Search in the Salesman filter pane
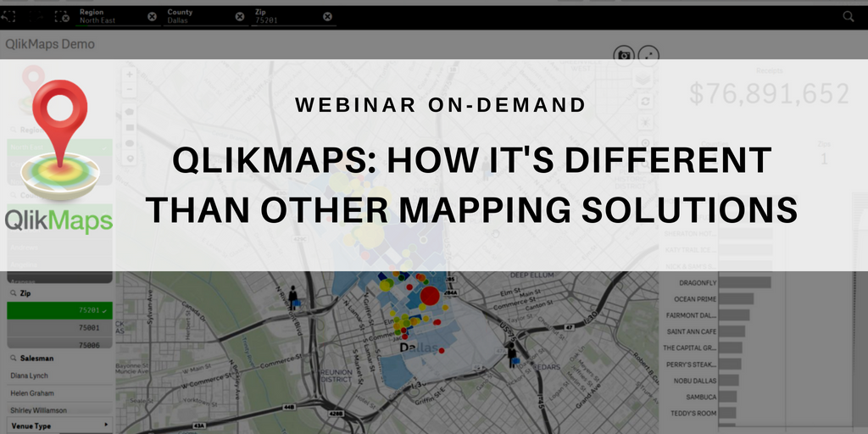The height and width of the screenshot is (434, 868). 14,359
